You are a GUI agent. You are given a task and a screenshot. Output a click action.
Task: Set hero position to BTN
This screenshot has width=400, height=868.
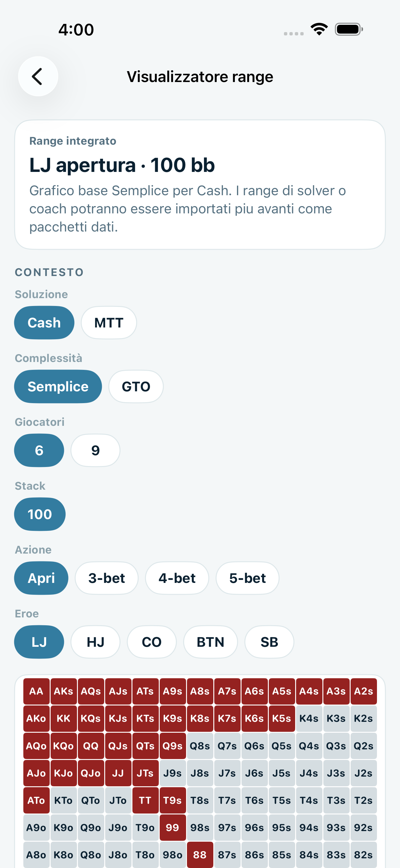coord(211,642)
